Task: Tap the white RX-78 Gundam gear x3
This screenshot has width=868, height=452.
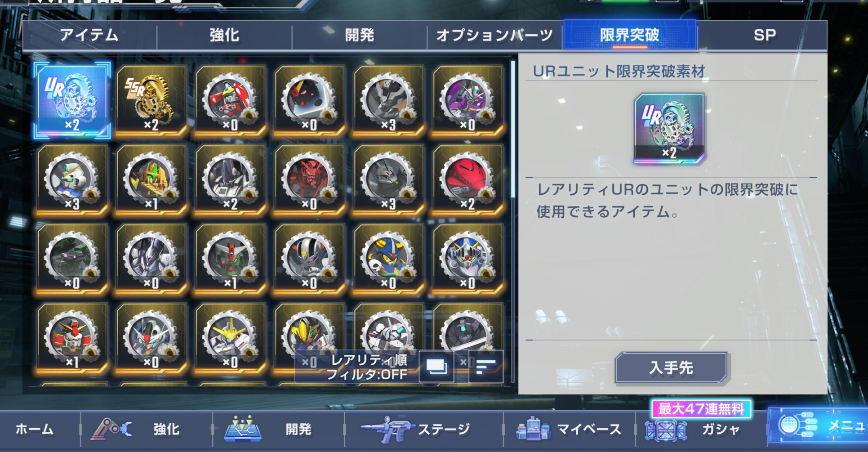Action: [72, 179]
